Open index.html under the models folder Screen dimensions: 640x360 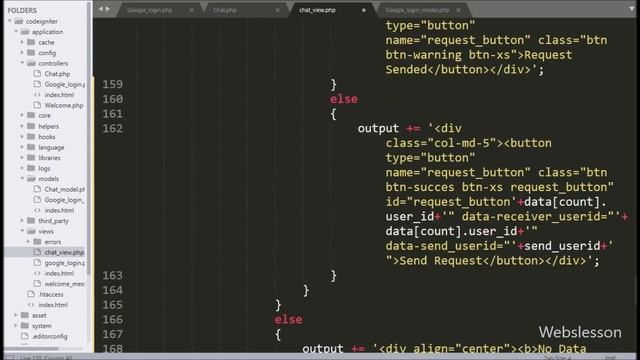pyautogui.click(x=59, y=210)
